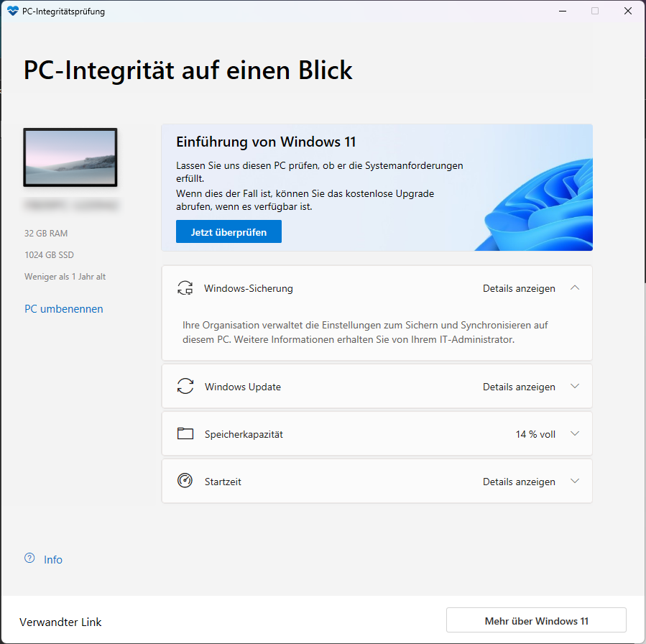Expand the Windows Update chevron
This screenshot has height=644, width=646.
click(x=575, y=386)
